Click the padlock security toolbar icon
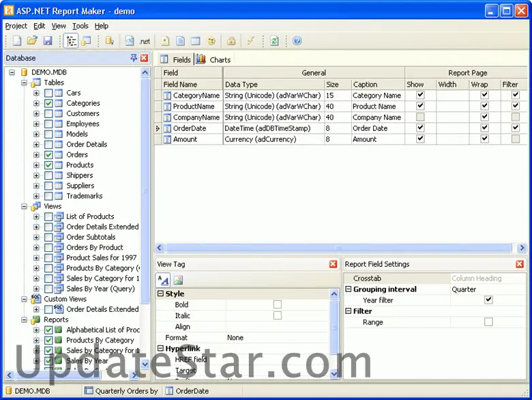The width and height of the screenshot is (532, 400). pos(231,41)
